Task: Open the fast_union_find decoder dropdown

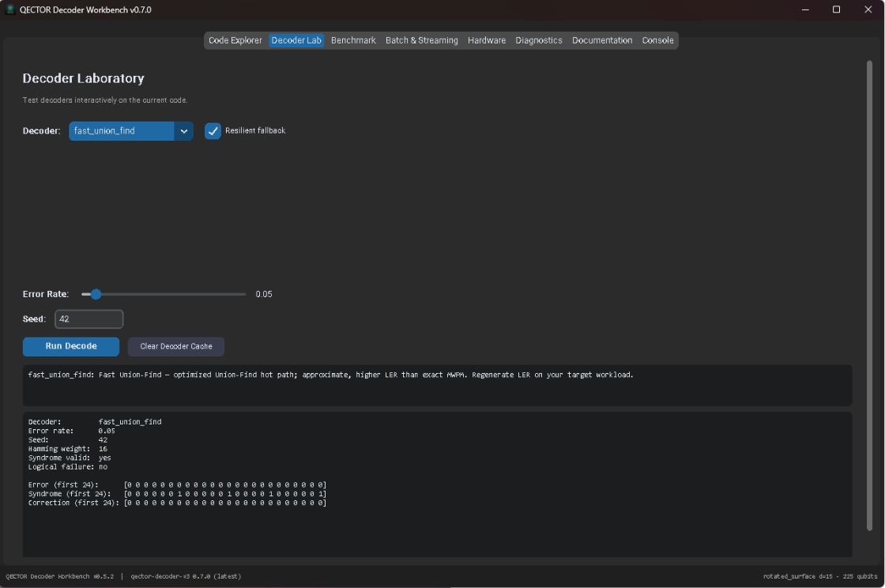Action: click(131, 131)
